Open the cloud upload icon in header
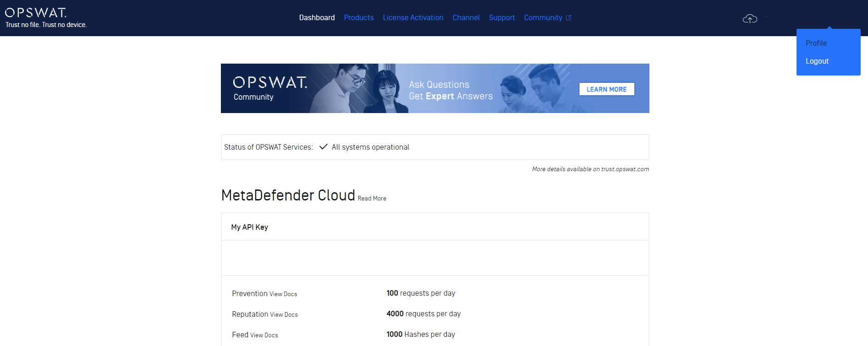Image resolution: width=868 pixels, height=346 pixels. [750, 18]
